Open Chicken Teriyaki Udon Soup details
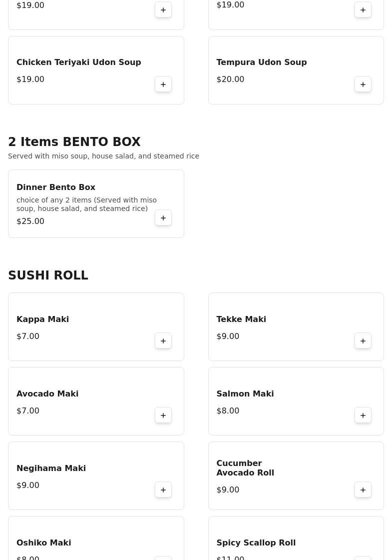 pos(78,62)
